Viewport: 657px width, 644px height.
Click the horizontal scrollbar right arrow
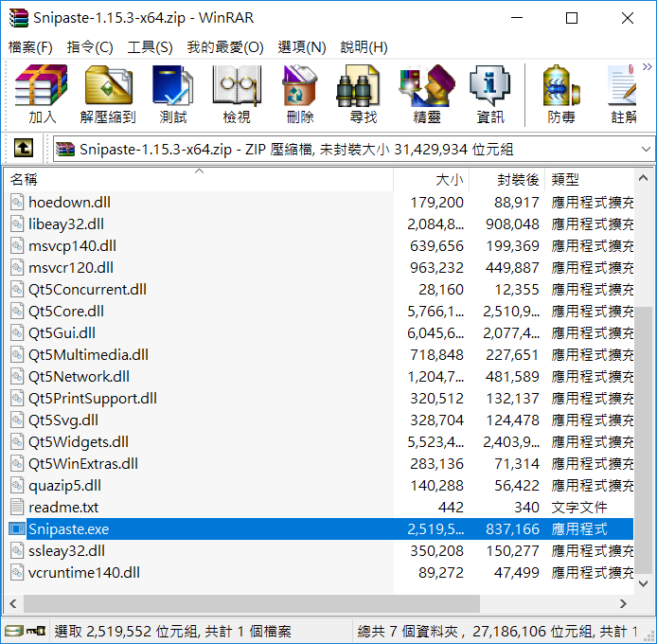pyautogui.click(x=623, y=604)
